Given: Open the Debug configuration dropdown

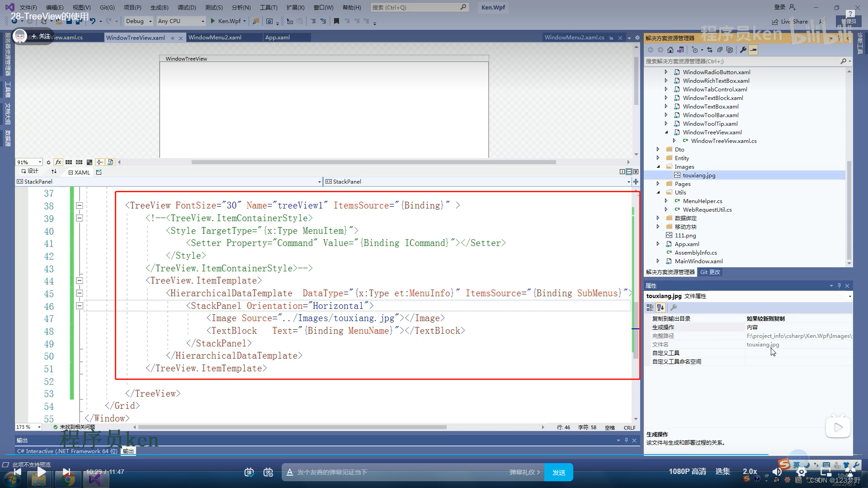Looking at the screenshot, I should [x=138, y=21].
